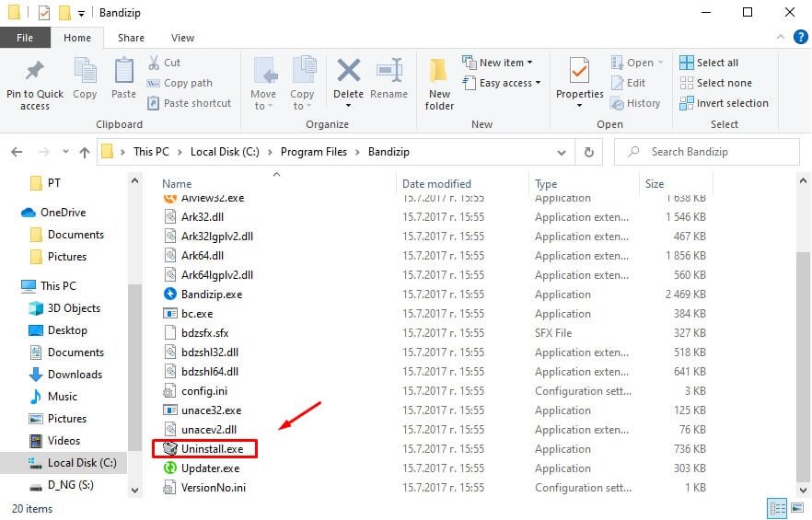Click the Edit button in ribbon
The width and height of the screenshot is (812, 520).
pyautogui.click(x=628, y=83)
